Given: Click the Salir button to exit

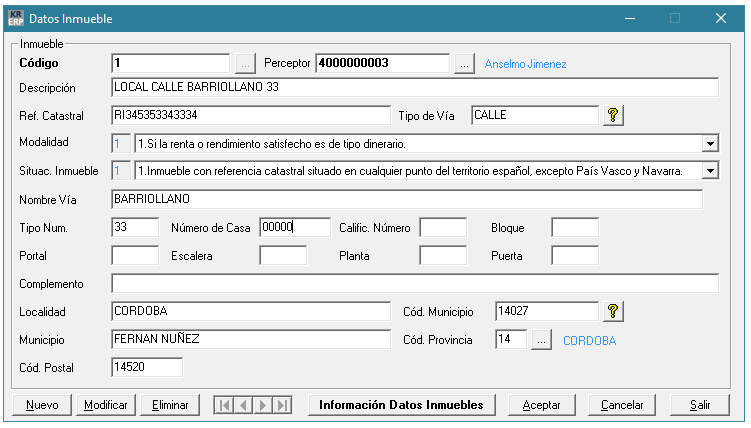Looking at the screenshot, I should click(x=700, y=405).
